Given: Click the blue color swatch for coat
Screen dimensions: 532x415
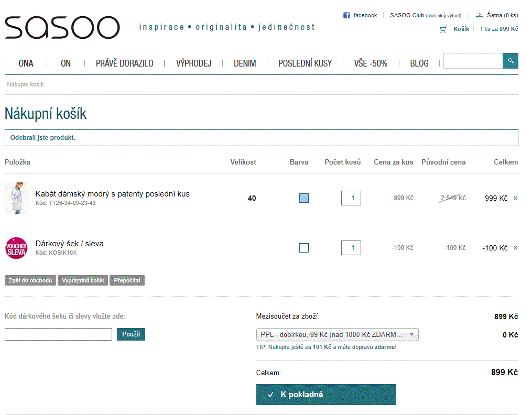Looking at the screenshot, I should coord(304,198).
